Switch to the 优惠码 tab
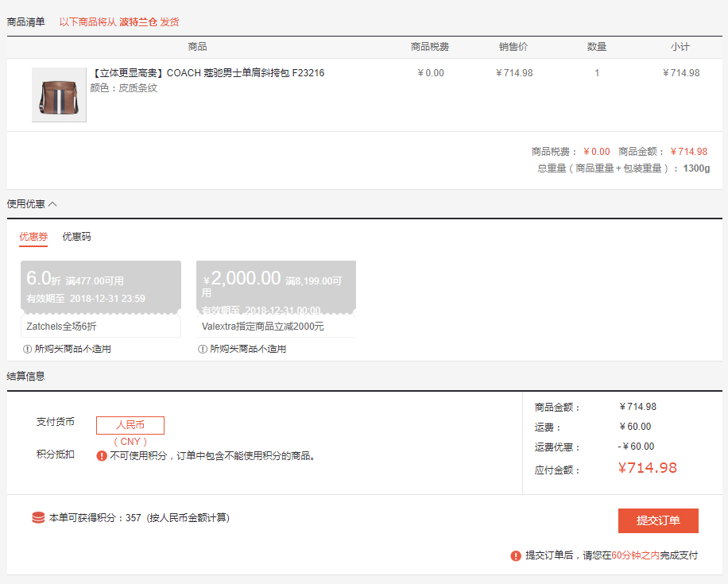The height and width of the screenshot is (584, 728). (x=77, y=237)
